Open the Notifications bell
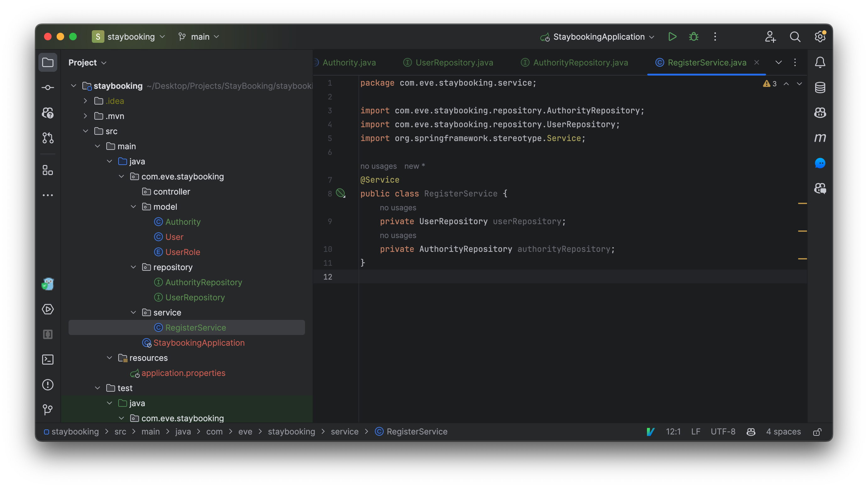Image resolution: width=868 pixels, height=488 pixels. pyautogui.click(x=820, y=62)
